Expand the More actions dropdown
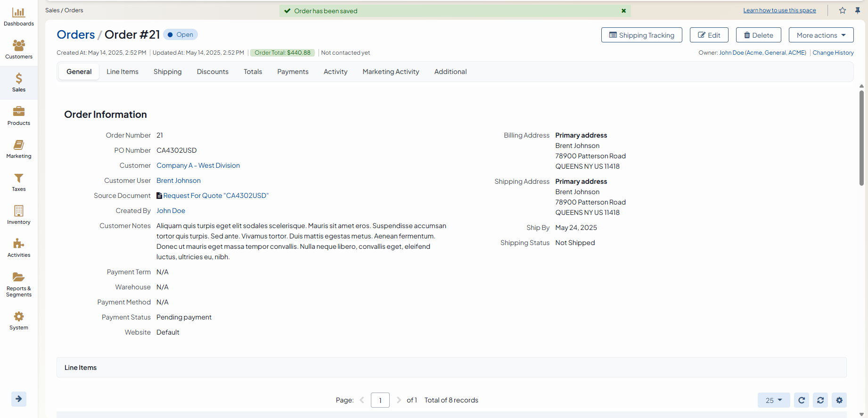The height and width of the screenshot is (418, 868). click(x=821, y=35)
